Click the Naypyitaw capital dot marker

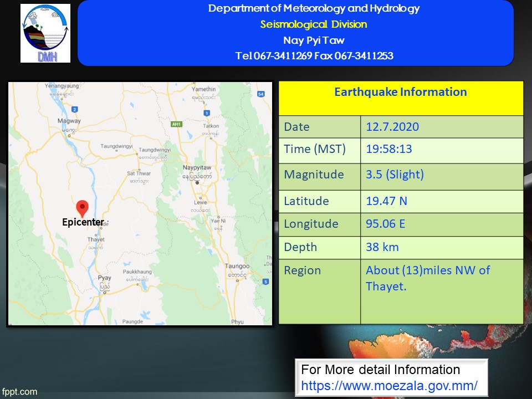197,182
